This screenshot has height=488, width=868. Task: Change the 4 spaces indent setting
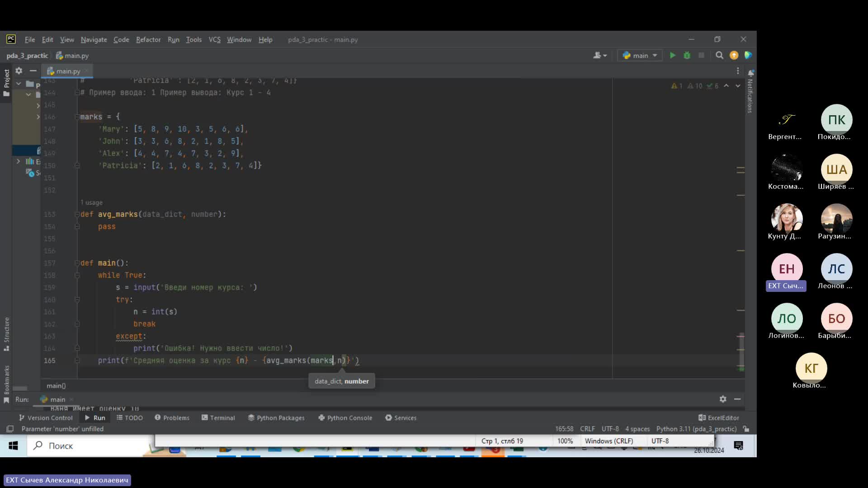(x=637, y=429)
